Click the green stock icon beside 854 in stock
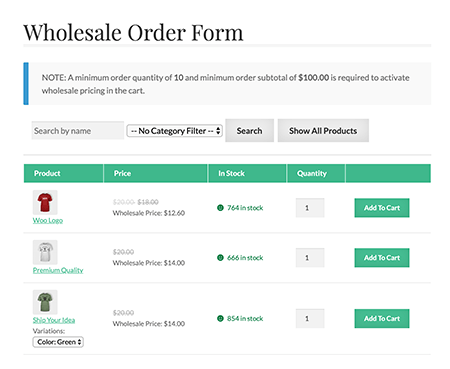The height and width of the screenshot is (369, 450). (220, 318)
